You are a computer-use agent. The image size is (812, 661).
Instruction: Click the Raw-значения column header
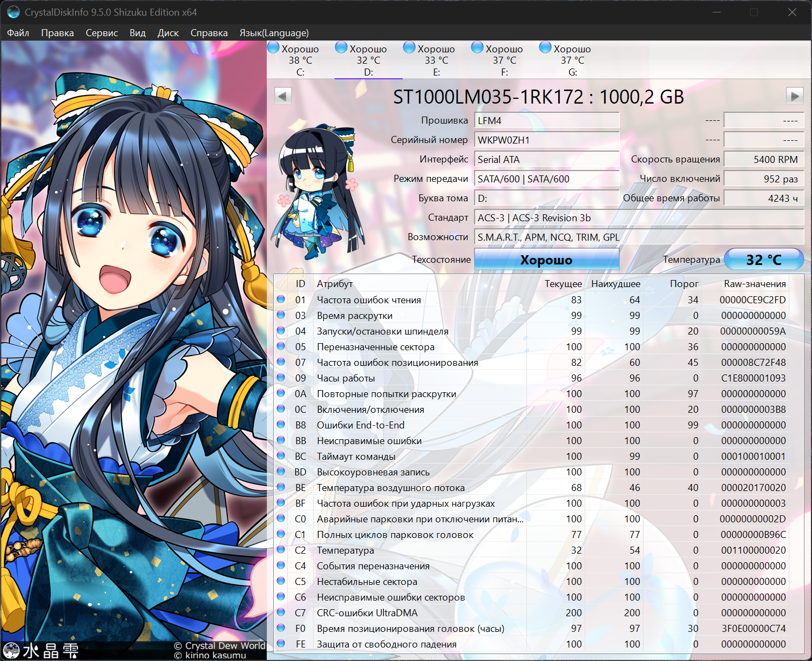(755, 284)
